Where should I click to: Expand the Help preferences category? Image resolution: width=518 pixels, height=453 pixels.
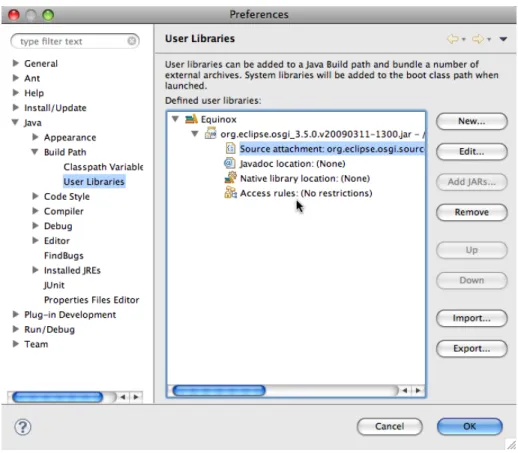(x=15, y=93)
